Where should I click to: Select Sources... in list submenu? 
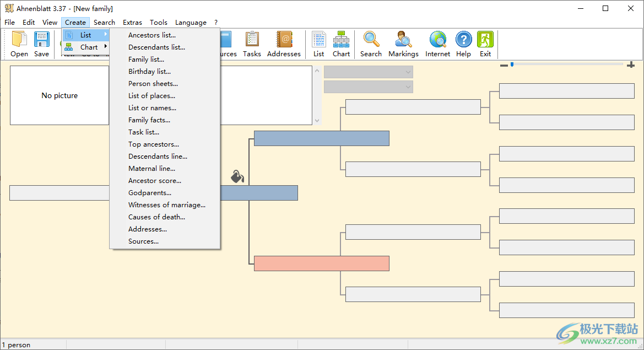[x=143, y=241]
